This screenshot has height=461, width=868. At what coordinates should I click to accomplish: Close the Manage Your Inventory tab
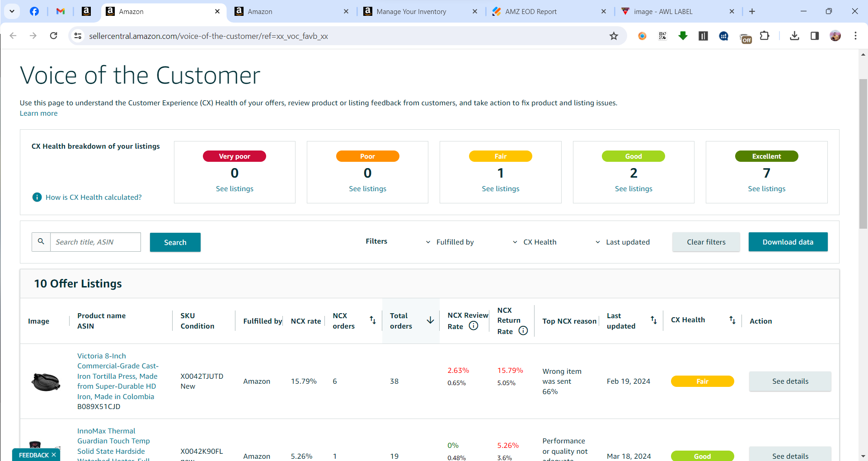[x=475, y=11]
